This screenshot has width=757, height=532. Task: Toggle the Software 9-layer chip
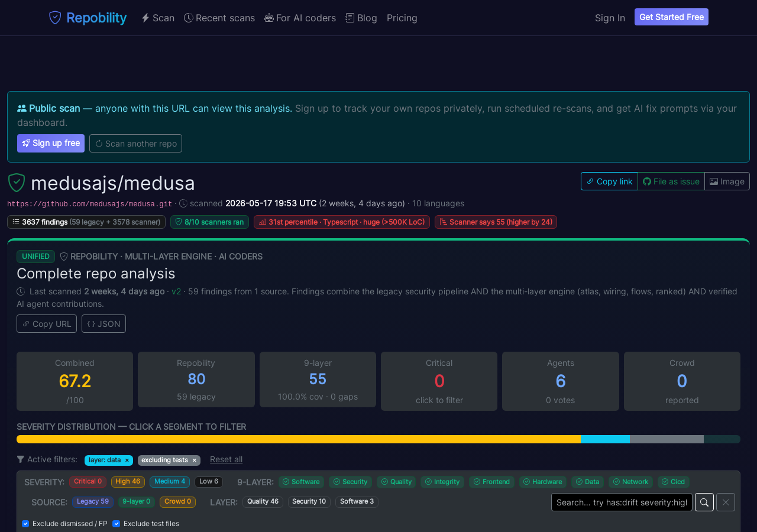(x=301, y=482)
